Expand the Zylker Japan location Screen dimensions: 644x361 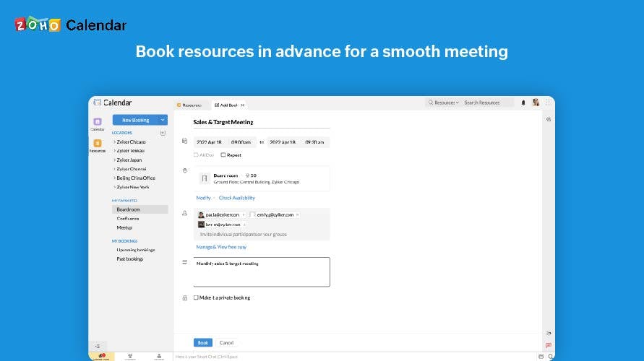[x=115, y=160]
